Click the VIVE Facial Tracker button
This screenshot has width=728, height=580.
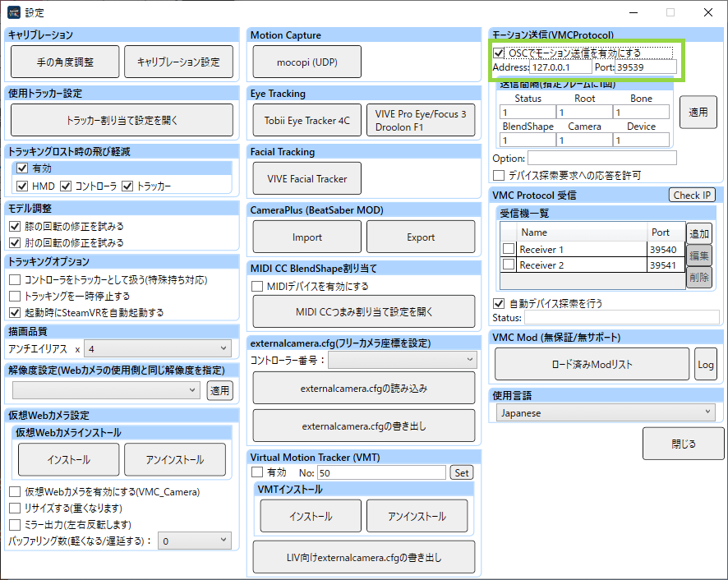point(306,179)
